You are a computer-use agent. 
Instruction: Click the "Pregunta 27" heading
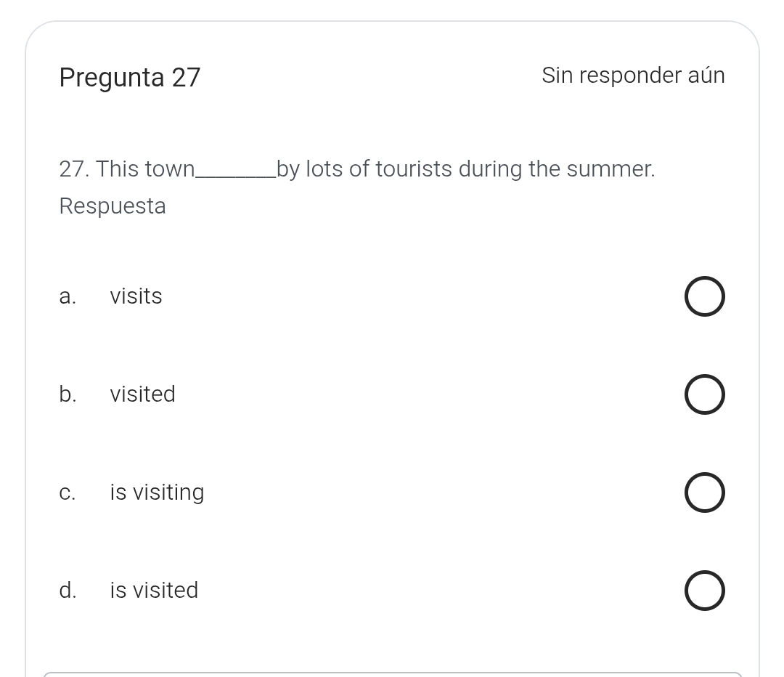[x=130, y=77]
